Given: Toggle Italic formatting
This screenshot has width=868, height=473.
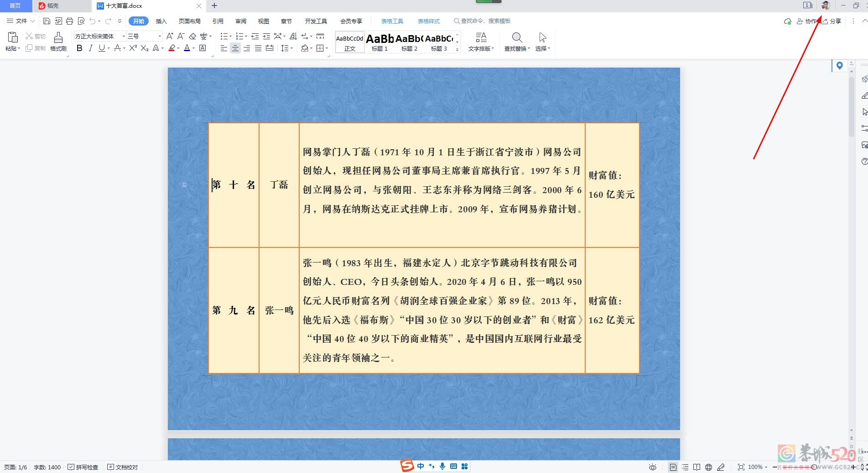Looking at the screenshot, I should pyautogui.click(x=90, y=48).
